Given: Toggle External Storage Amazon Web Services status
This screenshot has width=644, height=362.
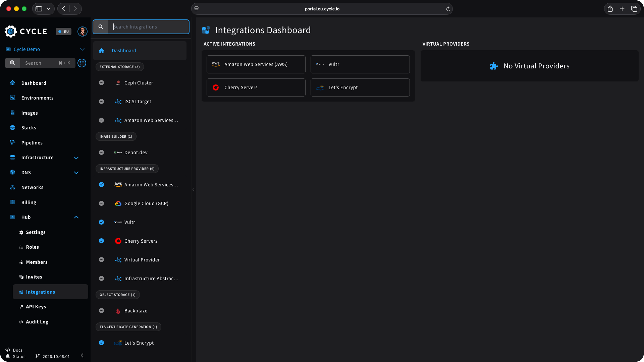Looking at the screenshot, I should coord(101,120).
